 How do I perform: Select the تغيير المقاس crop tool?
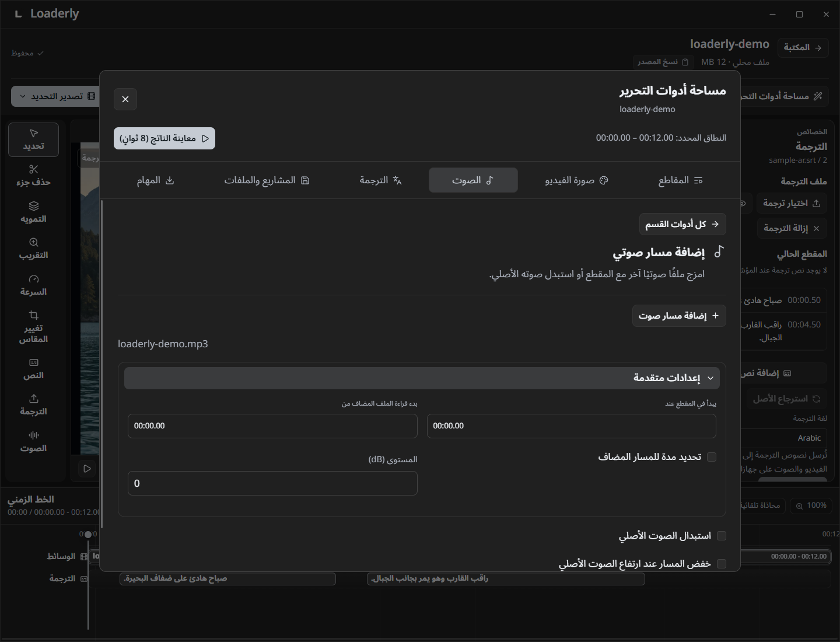(x=33, y=327)
